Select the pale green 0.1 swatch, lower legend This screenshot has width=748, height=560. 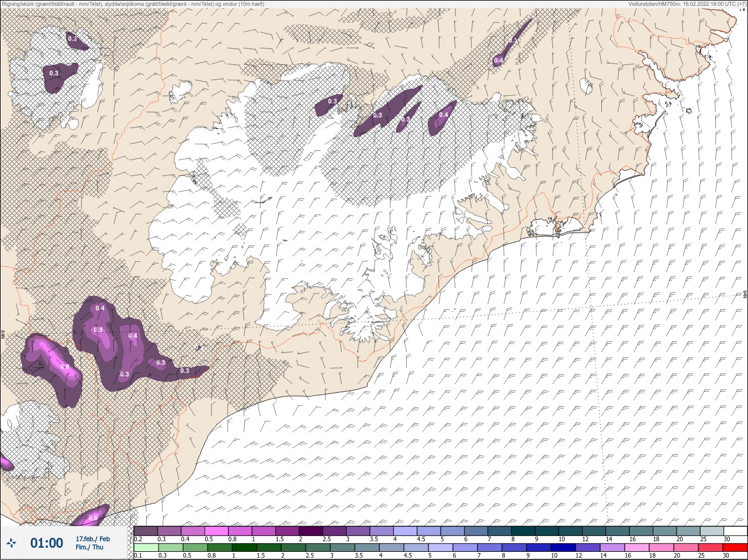[x=146, y=548]
